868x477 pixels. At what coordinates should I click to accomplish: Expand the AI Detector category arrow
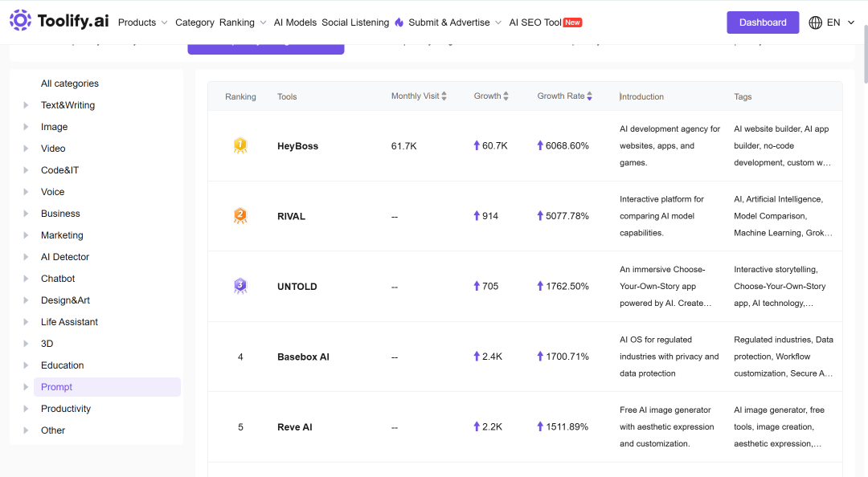[x=26, y=257]
